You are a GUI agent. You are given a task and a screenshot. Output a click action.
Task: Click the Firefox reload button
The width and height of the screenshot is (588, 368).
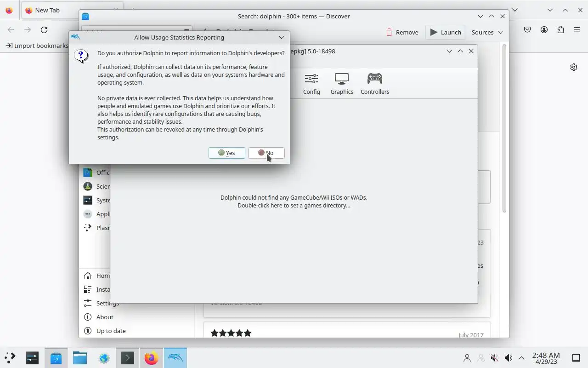tap(44, 30)
